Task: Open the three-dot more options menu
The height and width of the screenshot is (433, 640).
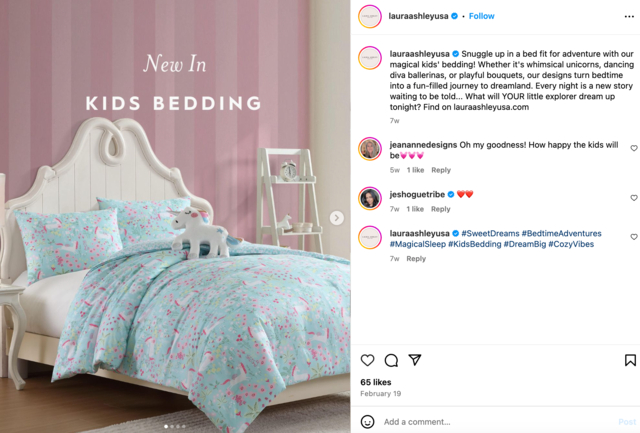Action: tap(629, 16)
